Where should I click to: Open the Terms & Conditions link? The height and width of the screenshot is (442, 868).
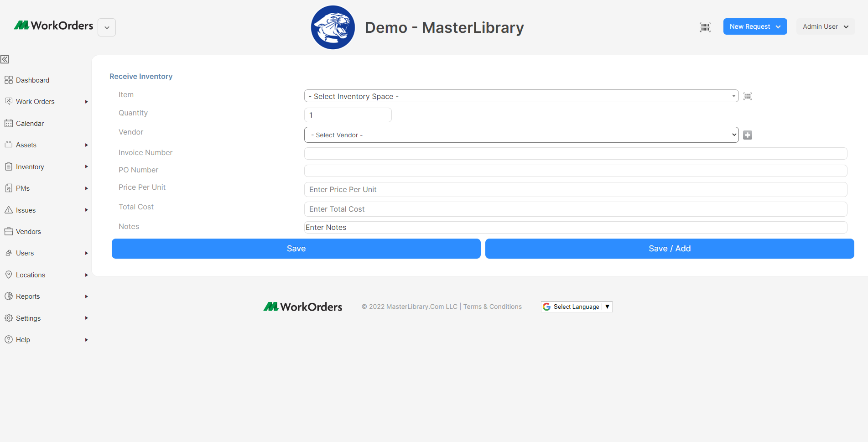pyautogui.click(x=492, y=306)
